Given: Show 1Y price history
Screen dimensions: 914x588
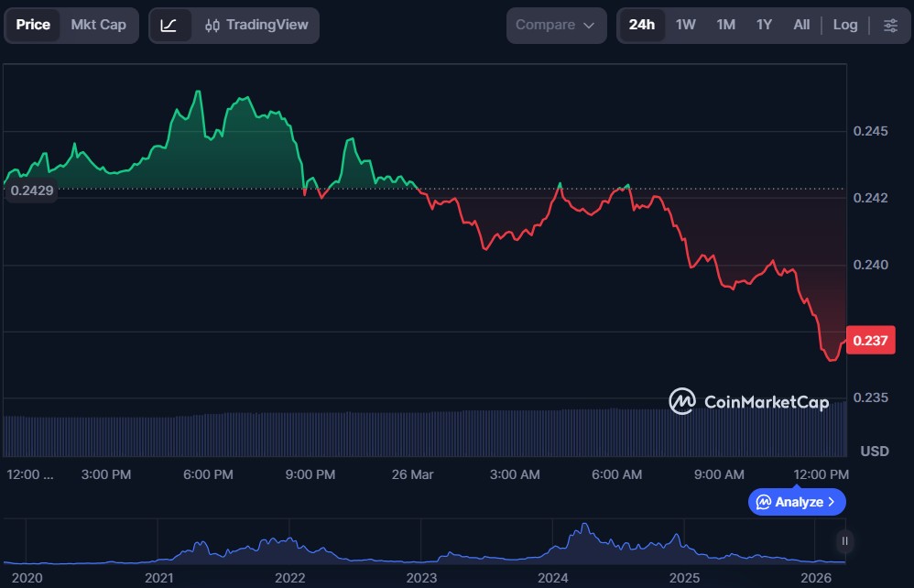Looking at the screenshot, I should click(764, 25).
